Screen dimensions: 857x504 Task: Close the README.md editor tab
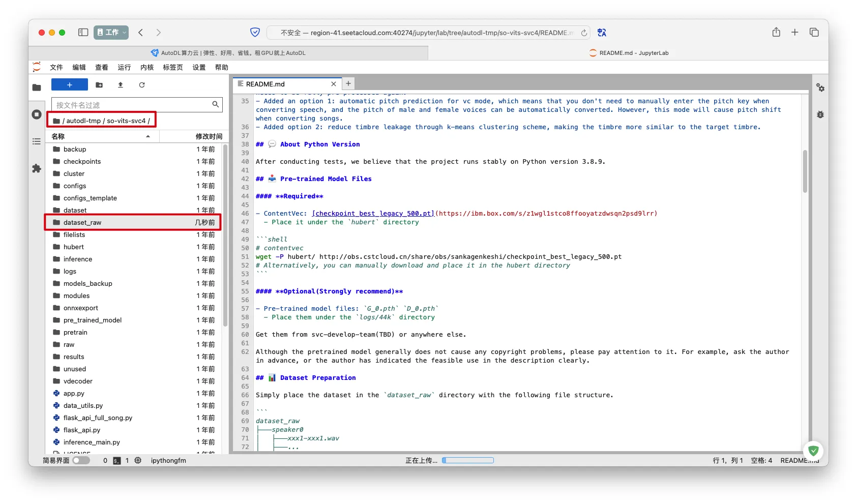(334, 84)
